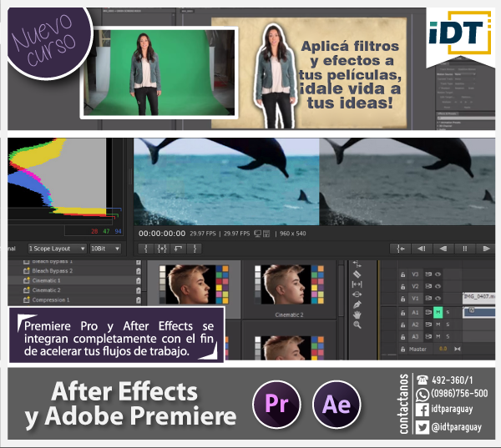Toggle the lock on track V2
501x448 pixels.
pyautogui.click(x=403, y=286)
